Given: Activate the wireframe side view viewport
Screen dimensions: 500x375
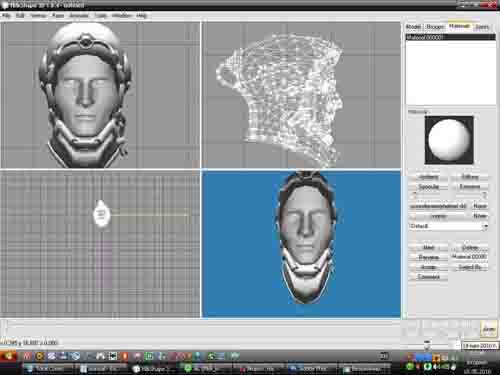Looking at the screenshot, I should [301, 95].
